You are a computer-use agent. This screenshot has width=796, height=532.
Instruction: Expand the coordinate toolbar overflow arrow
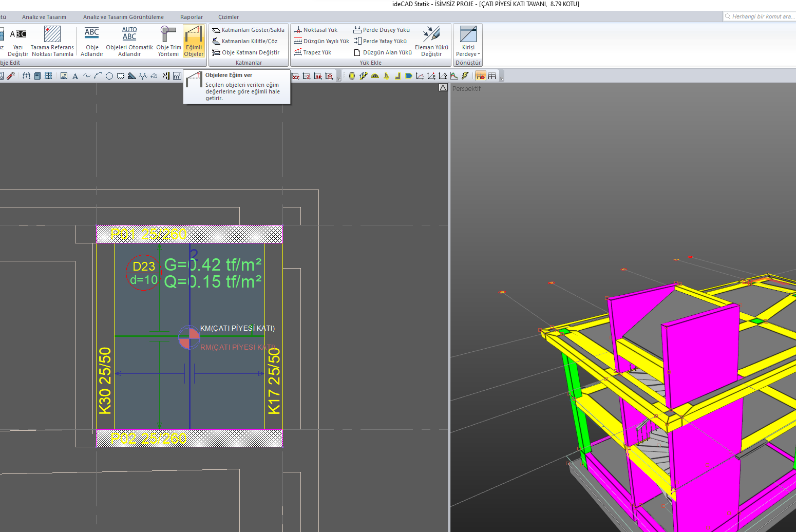[x=339, y=78]
